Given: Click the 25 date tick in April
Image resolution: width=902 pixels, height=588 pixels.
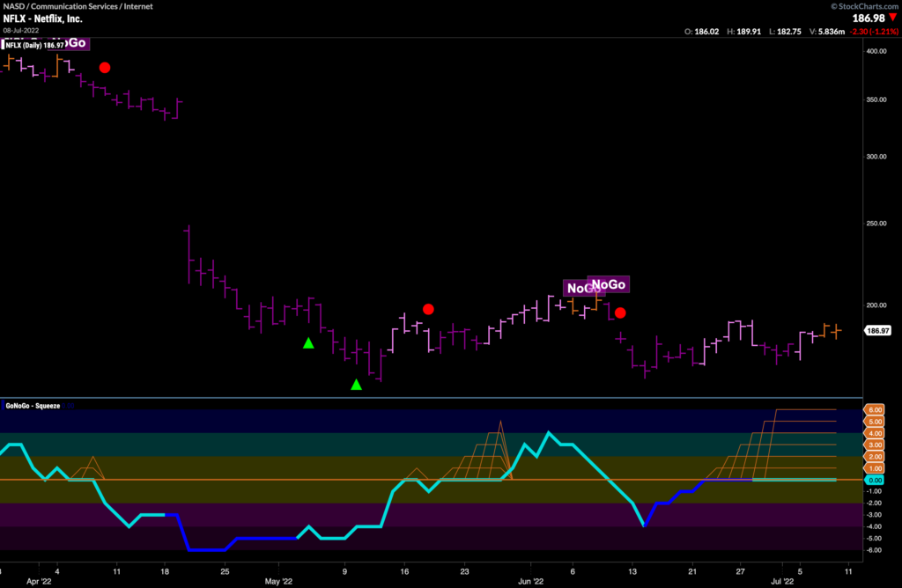Looking at the screenshot, I should (225, 571).
